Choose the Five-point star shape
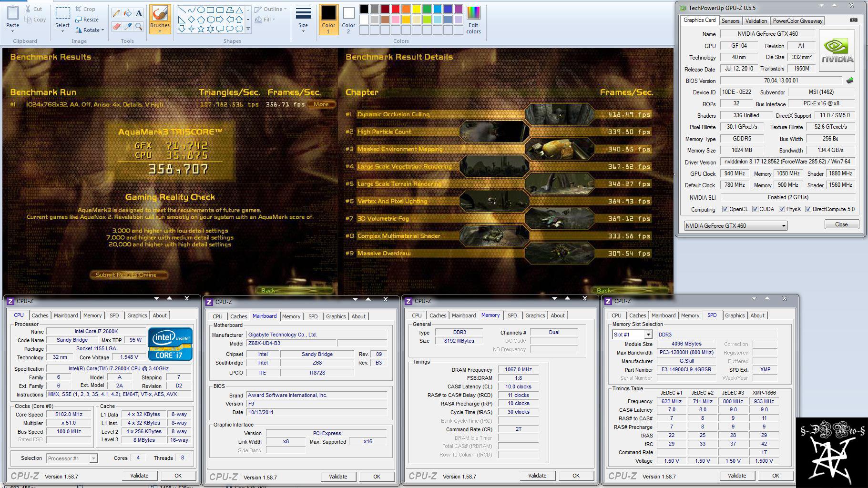Image resolution: width=868 pixels, height=488 pixels. pyautogui.click(x=201, y=29)
